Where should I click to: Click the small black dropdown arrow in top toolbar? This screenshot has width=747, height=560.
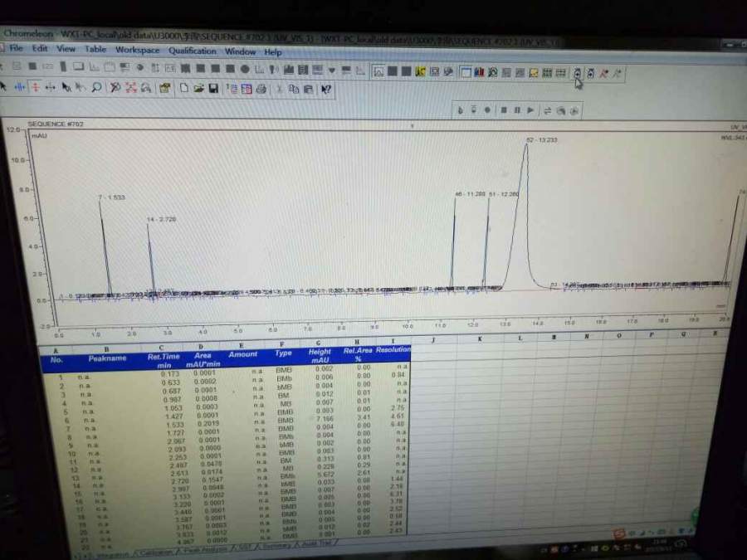point(332,71)
